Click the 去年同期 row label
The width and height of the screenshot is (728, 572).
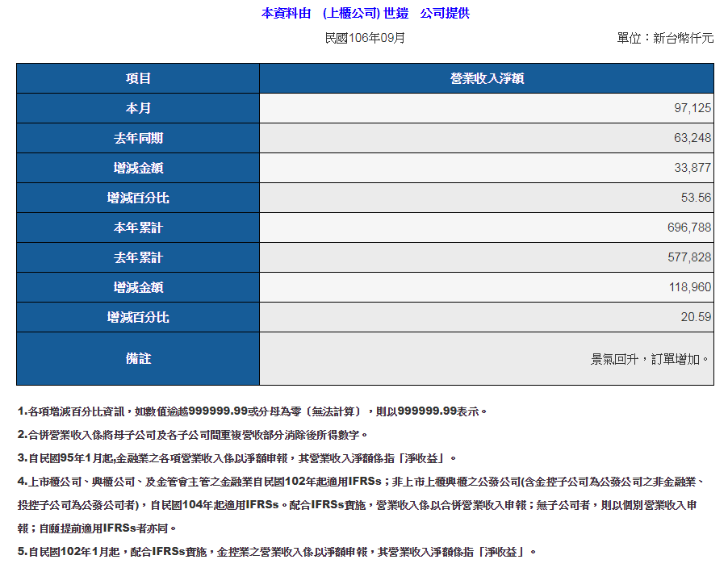(138, 138)
